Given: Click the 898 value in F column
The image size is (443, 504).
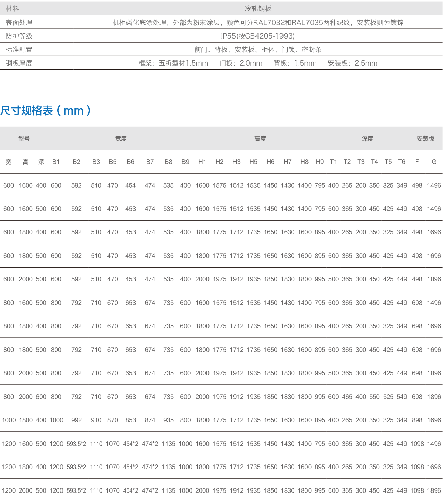Looking at the screenshot, I should pos(417,420).
